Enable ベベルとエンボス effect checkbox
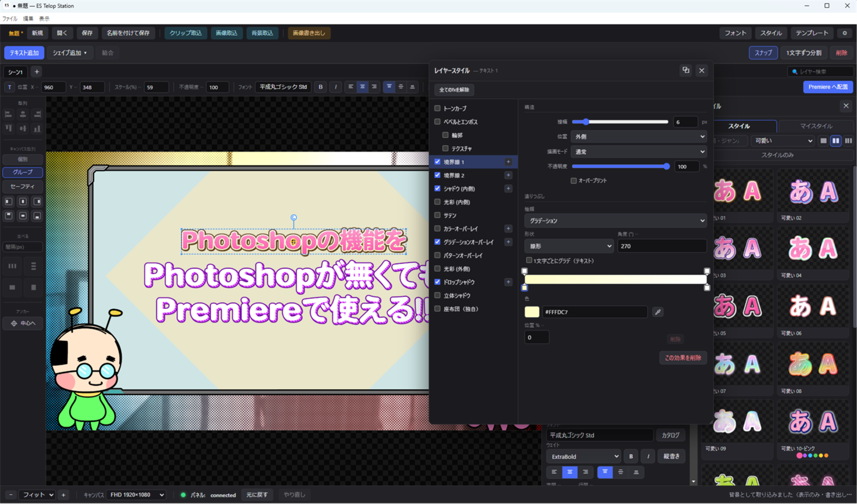This screenshot has width=857, height=504. 437,121
